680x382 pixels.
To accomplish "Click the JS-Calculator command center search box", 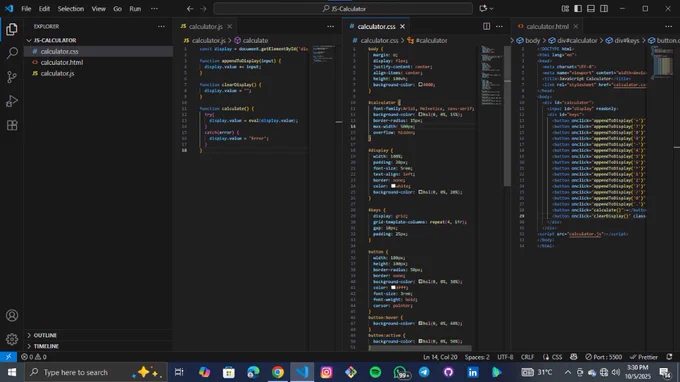I will (x=343, y=9).
